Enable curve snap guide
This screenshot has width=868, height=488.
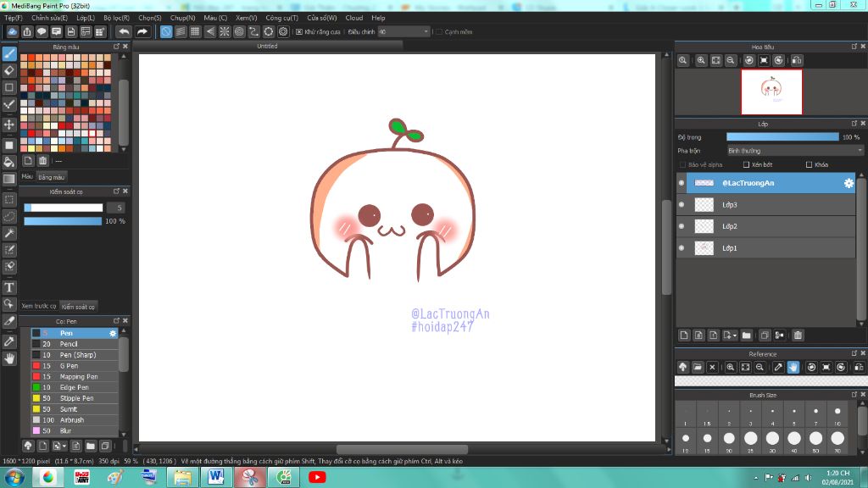[x=253, y=31]
